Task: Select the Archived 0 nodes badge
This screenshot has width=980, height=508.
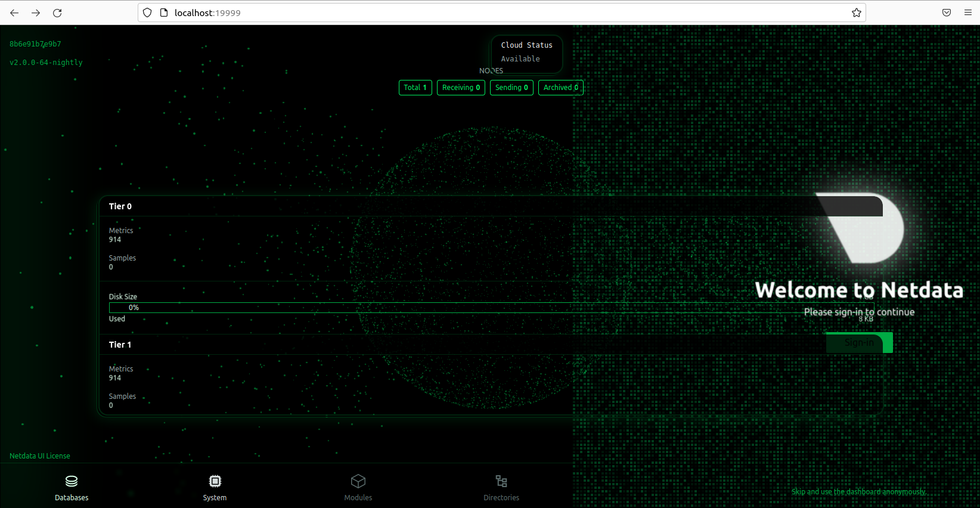Action: (x=560, y=88)
